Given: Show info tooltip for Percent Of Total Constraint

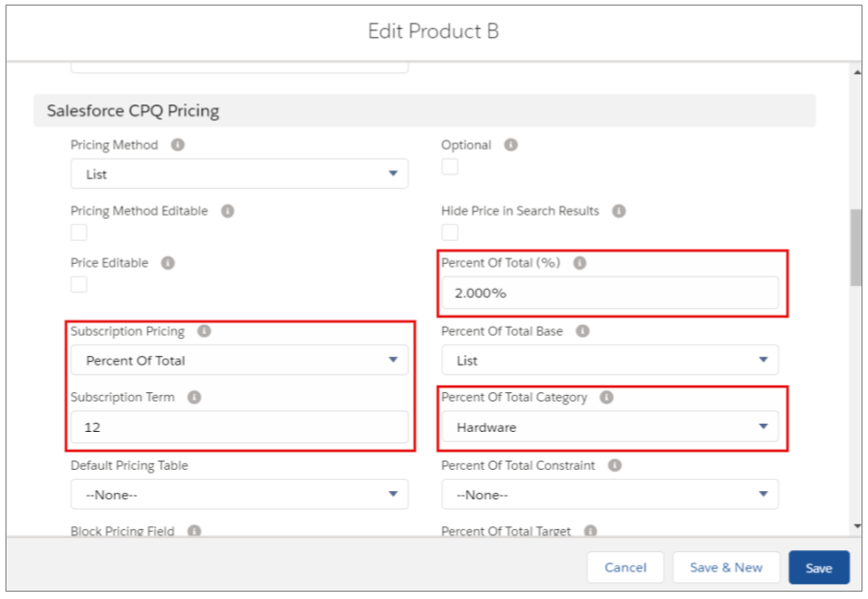Looking at the screenshot, I should [x=614, y=465].
